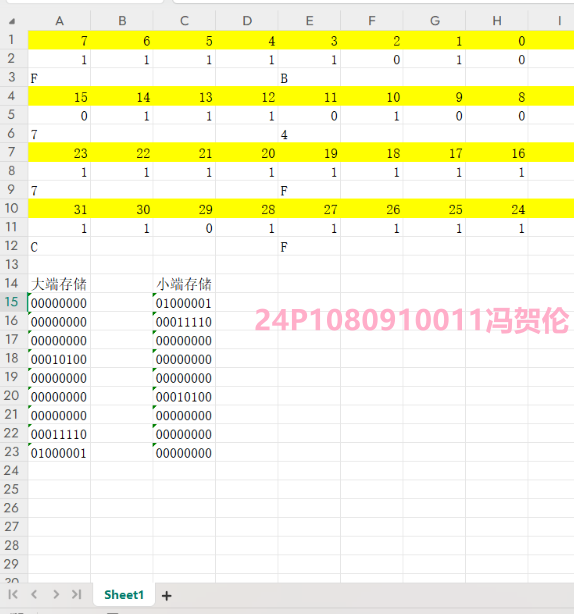Go to last sheet navigation arrow
The image size is (574, 614).
tap(77, 594)
